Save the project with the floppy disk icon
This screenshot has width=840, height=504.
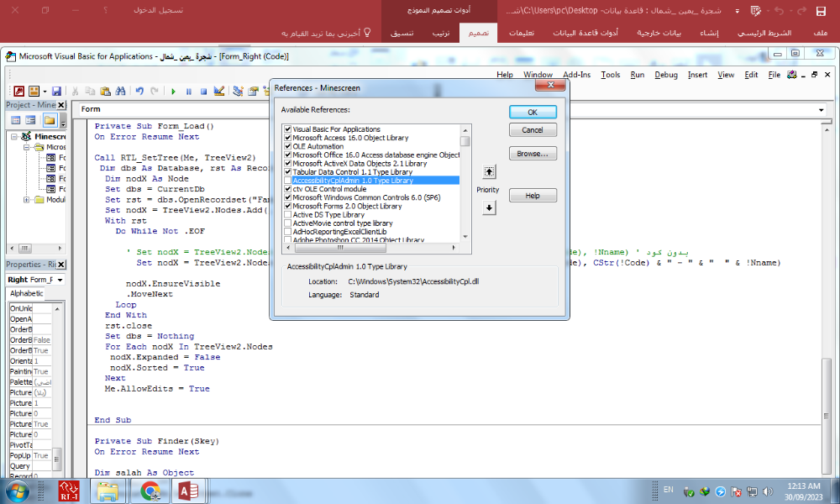pyautogui.click(x=56, y=91)
